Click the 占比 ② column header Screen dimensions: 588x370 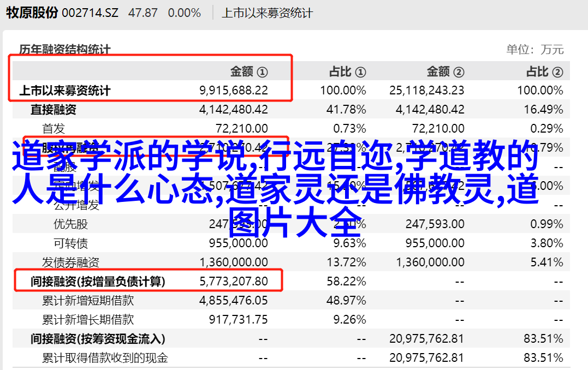544,71
